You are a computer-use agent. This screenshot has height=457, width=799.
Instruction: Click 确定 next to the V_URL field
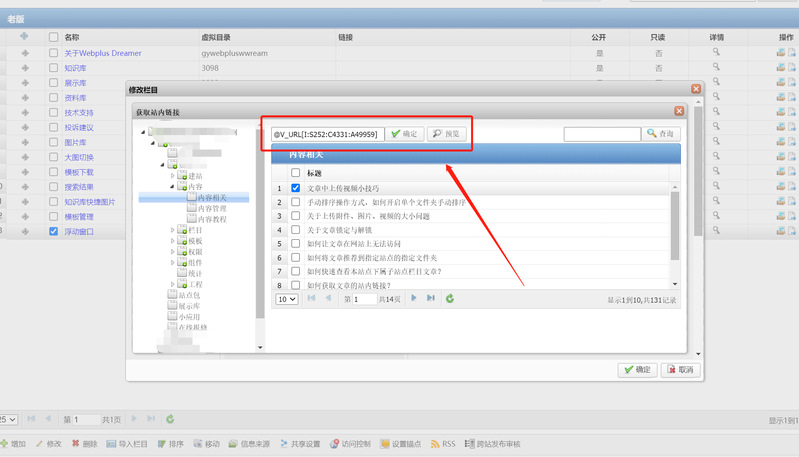tap(405, 134)
